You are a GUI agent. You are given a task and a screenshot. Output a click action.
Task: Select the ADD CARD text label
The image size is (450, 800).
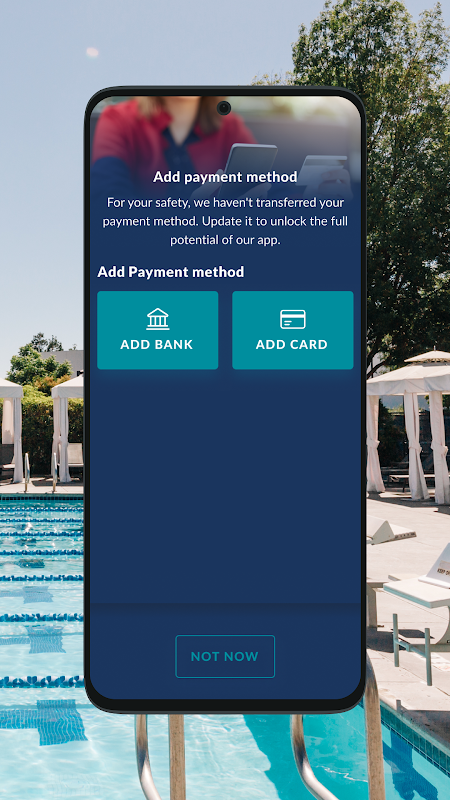[x=292, y=344]
